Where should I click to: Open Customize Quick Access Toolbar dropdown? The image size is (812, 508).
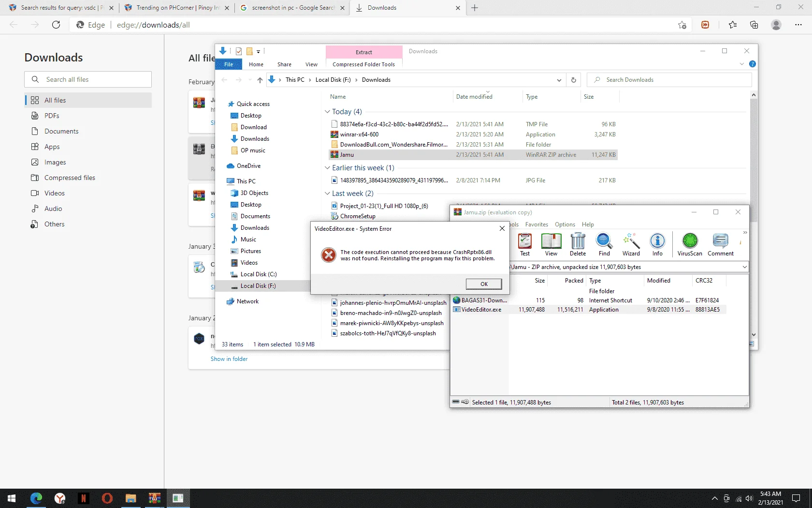click(x=259, y=51)
